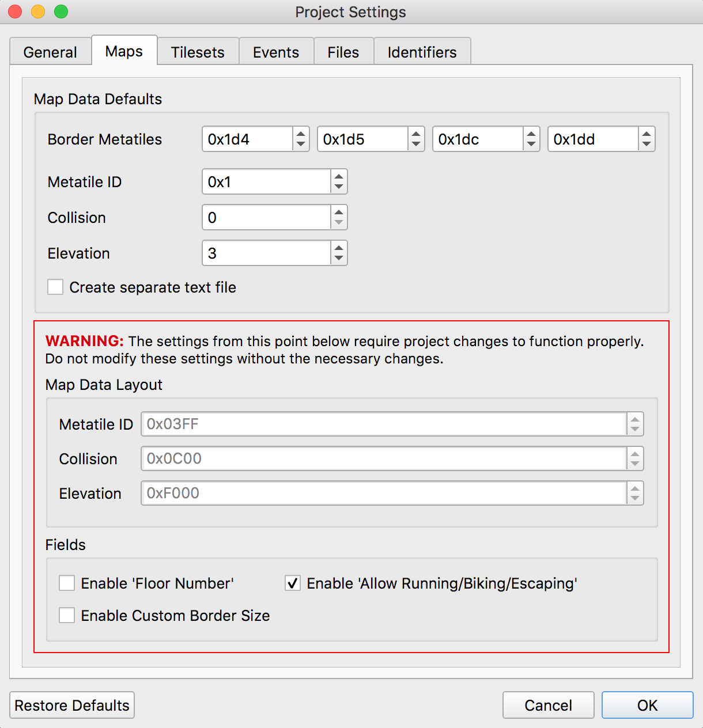Go to the Identifiers tab
Image resolution: width=703 pixels, height=728 pixels.
tap(422, 52)
